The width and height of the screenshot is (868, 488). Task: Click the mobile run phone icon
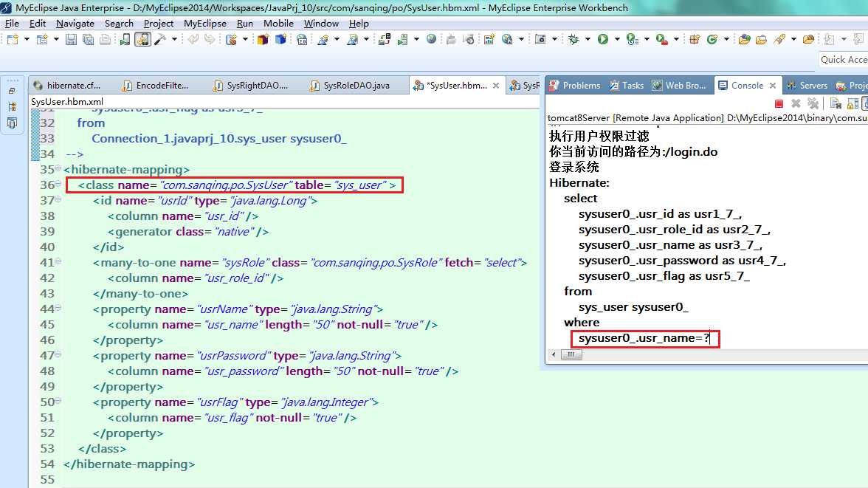tap(125, 39)
